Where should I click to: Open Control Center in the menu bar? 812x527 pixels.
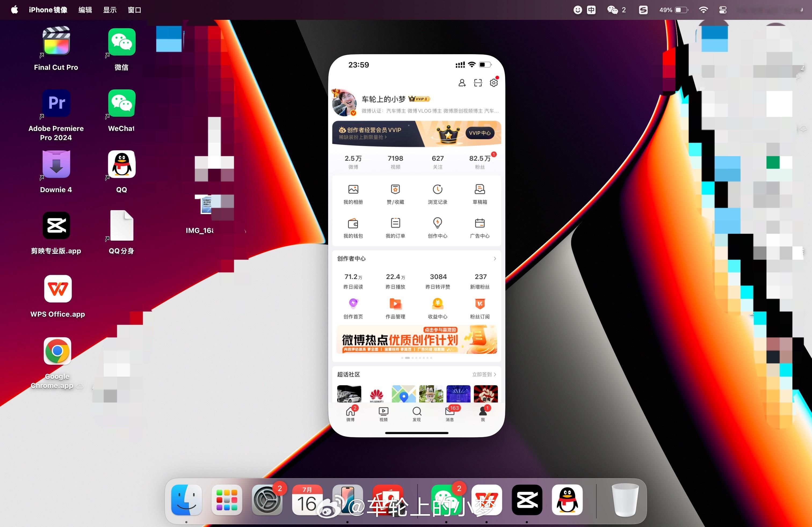(723, 10)
